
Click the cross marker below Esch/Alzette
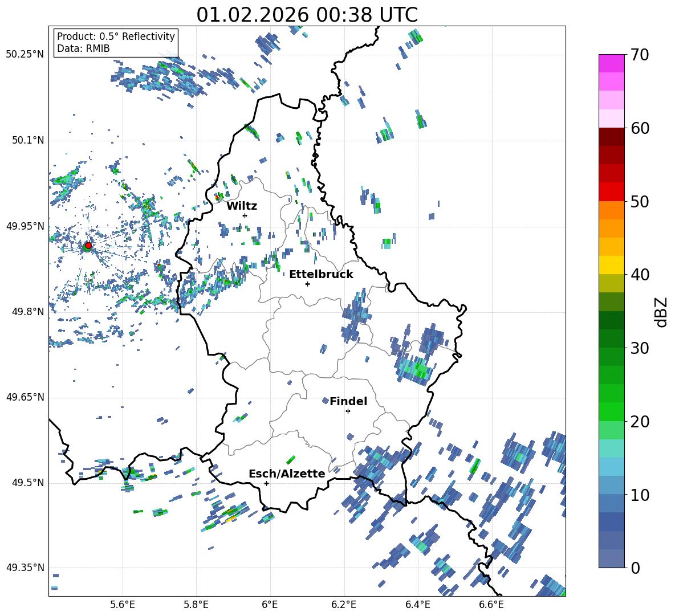pyautogui.click(x=266, y=483)
